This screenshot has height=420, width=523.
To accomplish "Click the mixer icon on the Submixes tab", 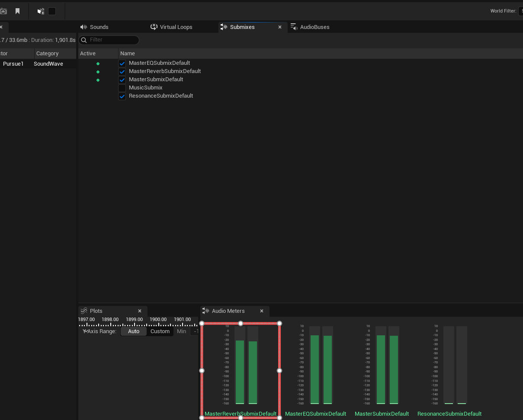I will [x=225, y=27].
